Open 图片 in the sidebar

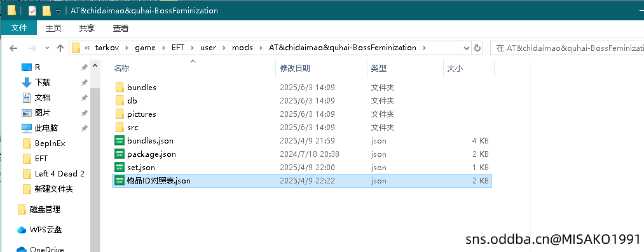(43, 113)
